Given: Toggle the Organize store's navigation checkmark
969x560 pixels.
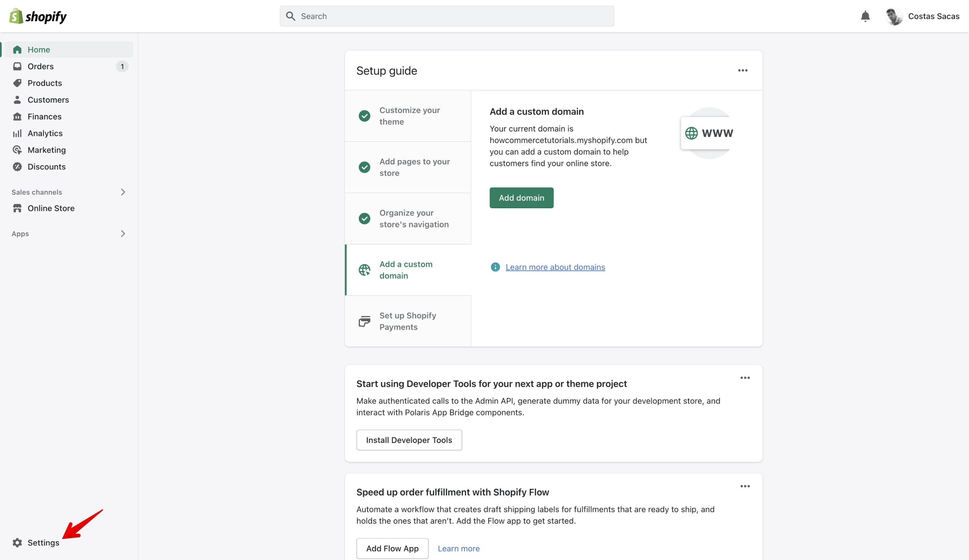Looking at the screenshot, I should (x=364, y=218).
